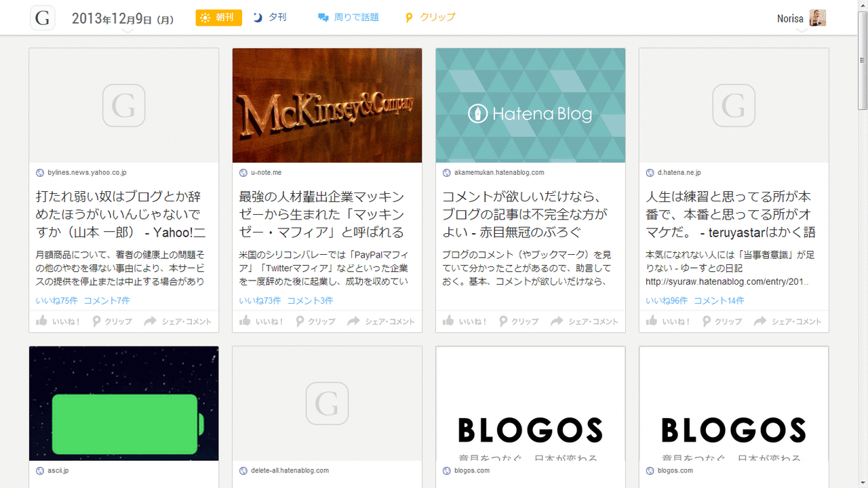The image size is (868, 488).
Task: View いいね96件 on teruyastar article
Action: click(x=667, y=300)
